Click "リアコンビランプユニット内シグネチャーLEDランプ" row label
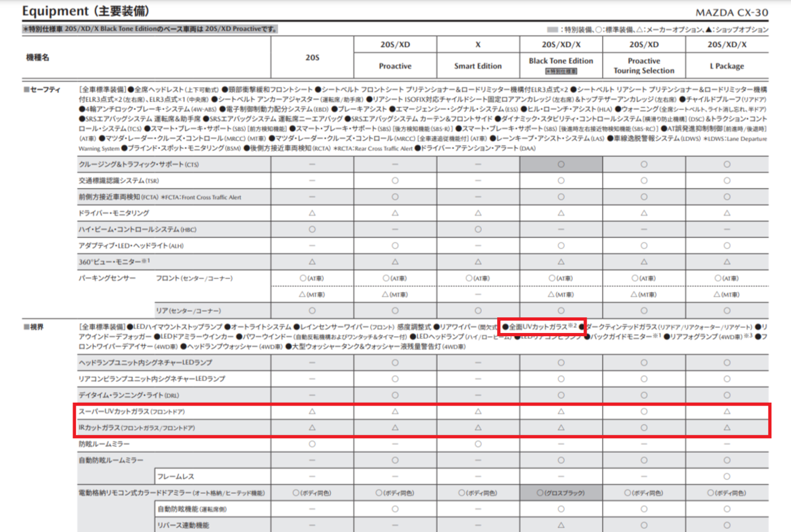This screenshot has width=791, height=532. click(x=152, y=378)
